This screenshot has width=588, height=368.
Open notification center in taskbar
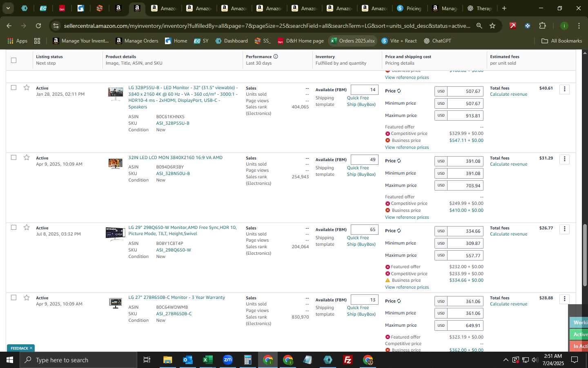pyautogui.click(x=575, y=360)
